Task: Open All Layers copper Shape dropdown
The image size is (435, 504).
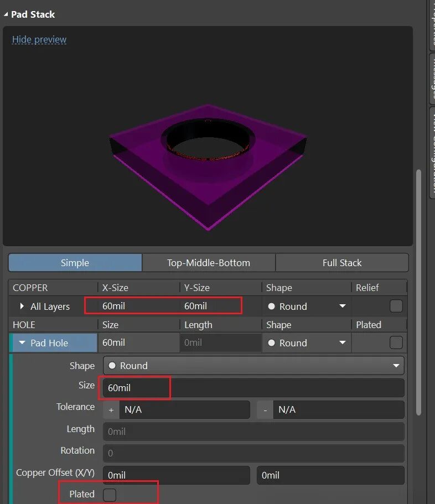Action: coord(307,306)
